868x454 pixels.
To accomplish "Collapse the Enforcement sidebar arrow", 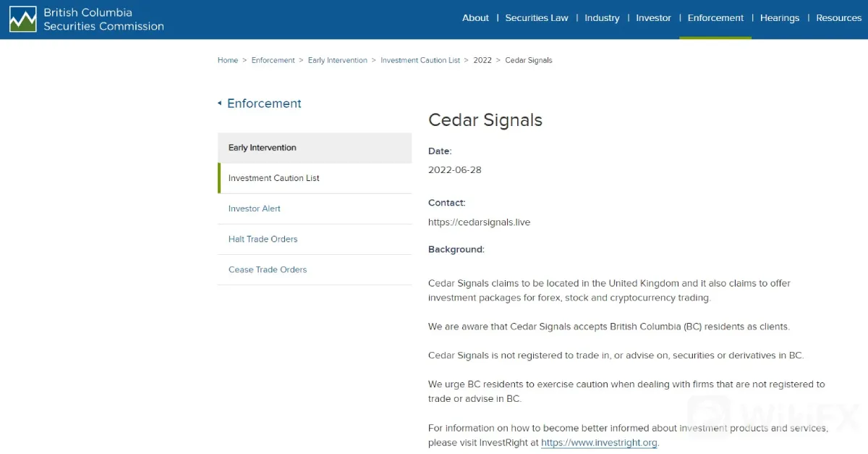I will coord(220,104).
